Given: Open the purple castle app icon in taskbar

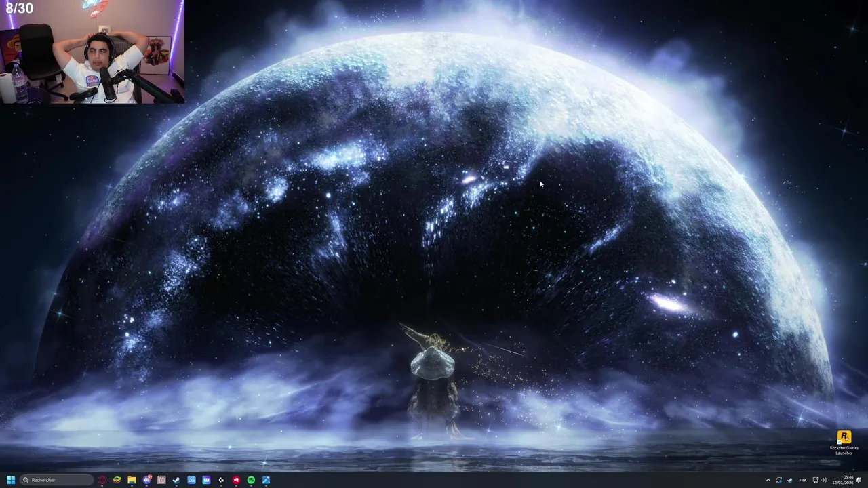Looking at the screenshot, I should (206, 480).
